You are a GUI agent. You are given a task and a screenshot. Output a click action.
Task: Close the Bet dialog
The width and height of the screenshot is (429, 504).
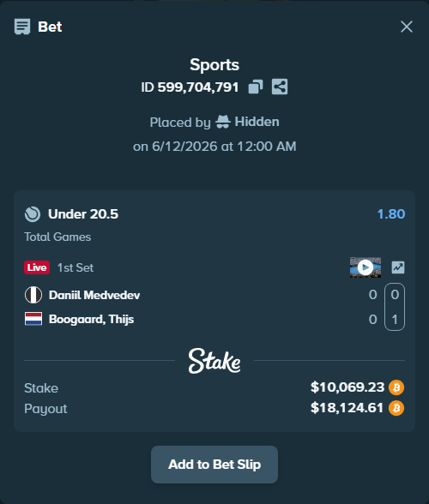pyautogui.click(x=407, y=27)
